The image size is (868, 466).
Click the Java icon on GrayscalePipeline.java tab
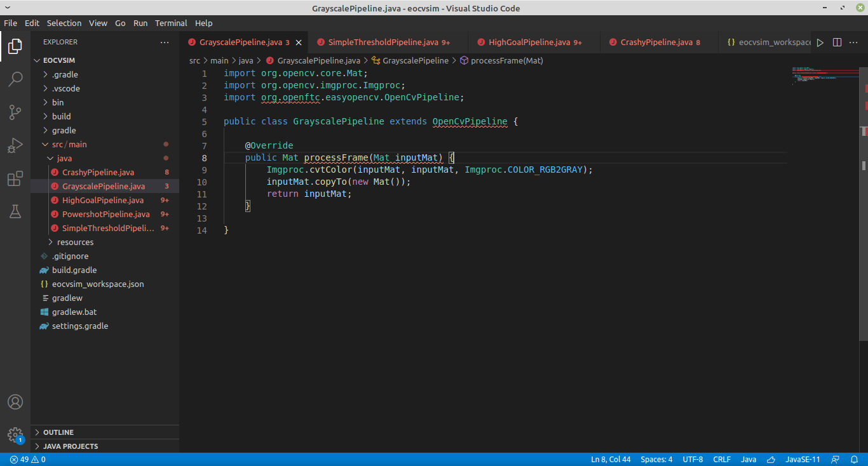pyautogui.click(x=193, y=43)
